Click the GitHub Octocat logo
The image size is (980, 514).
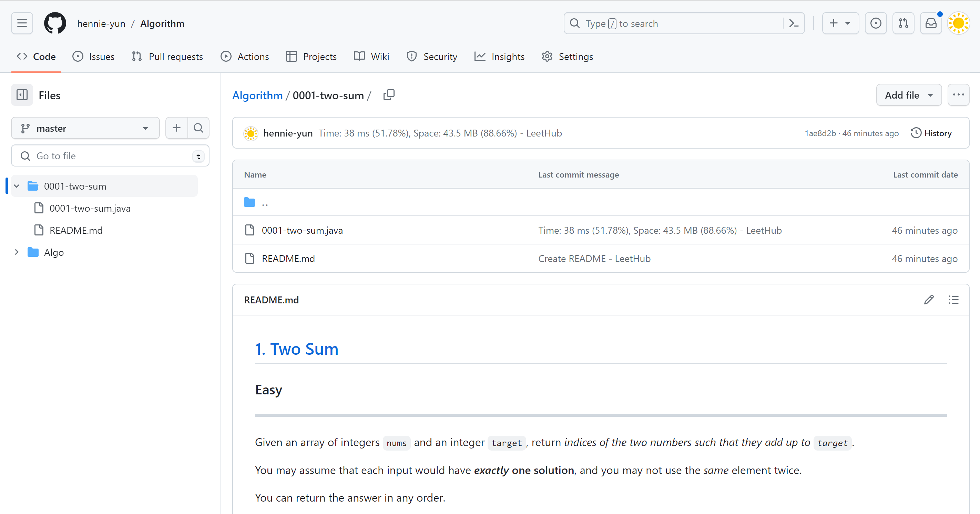(55, 23)
